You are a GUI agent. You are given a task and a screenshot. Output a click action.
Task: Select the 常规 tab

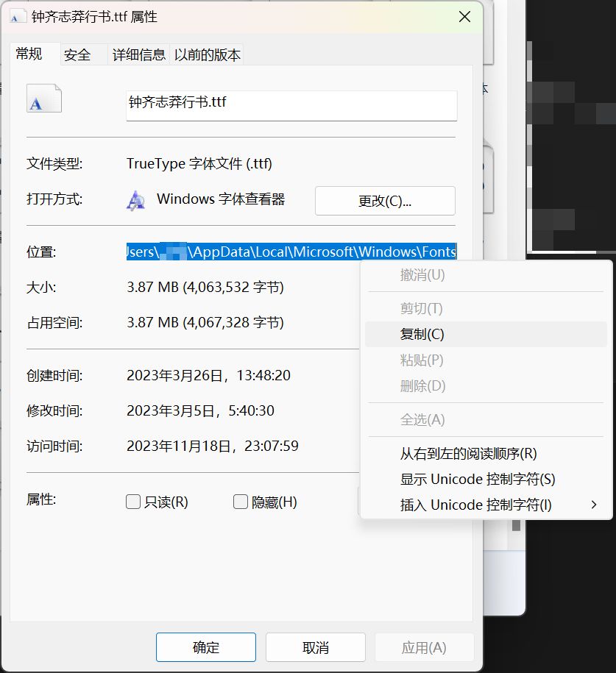(x=29, y=54)
